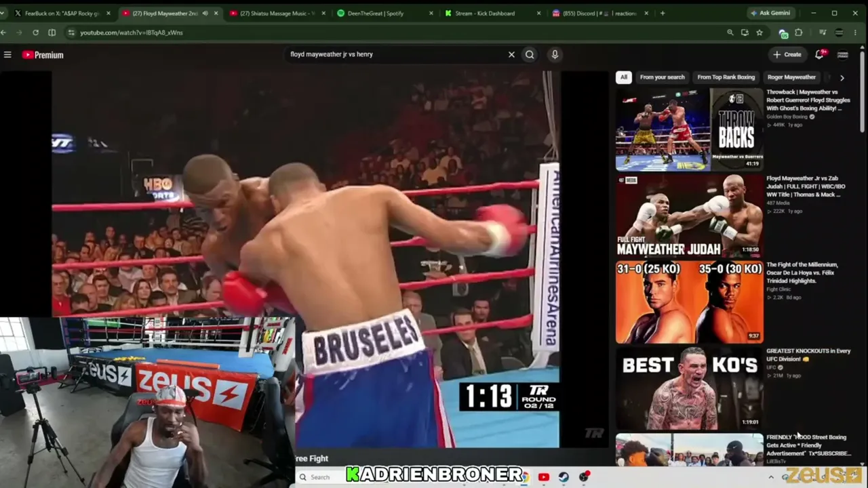Open YouTube notifications bell

(x=820, y=54)
